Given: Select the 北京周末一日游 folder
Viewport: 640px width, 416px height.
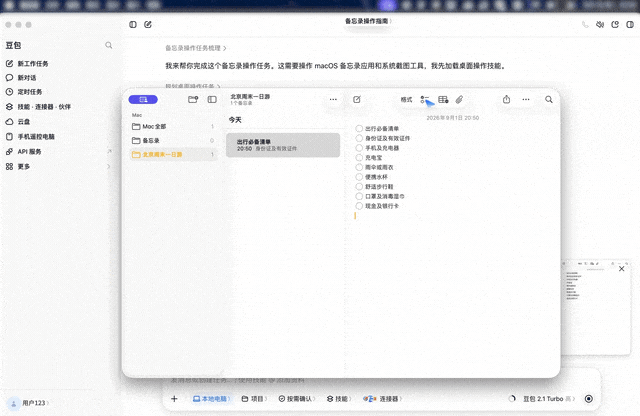Looking at the screenshot, I should coord(173,154).
